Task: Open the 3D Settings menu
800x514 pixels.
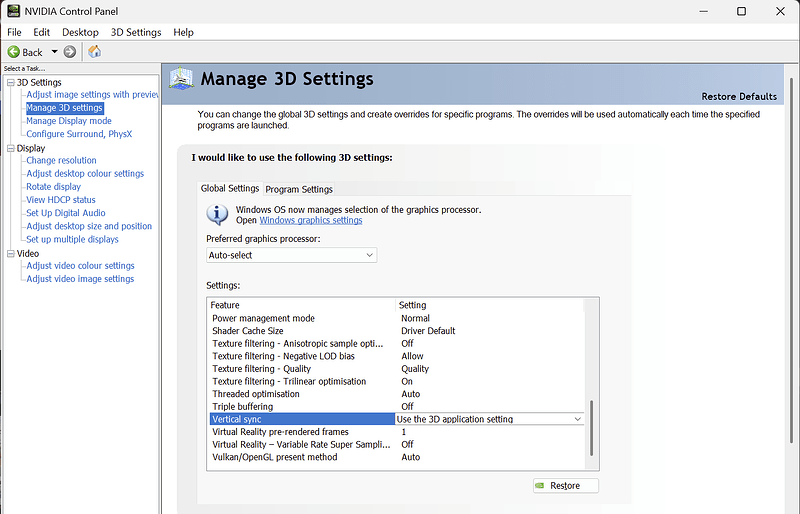Action: click(x=136, y=32)
